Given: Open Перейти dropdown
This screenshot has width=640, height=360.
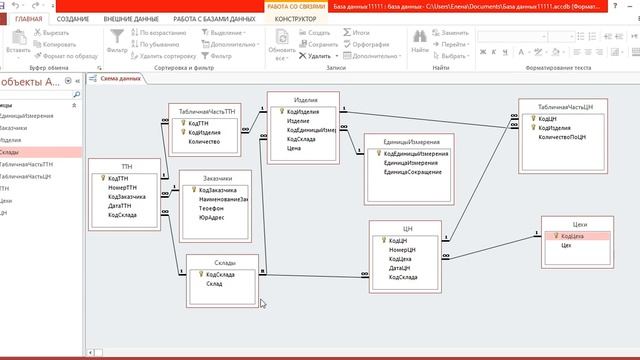Looking at the screenshot, I should tap(451, 44).
